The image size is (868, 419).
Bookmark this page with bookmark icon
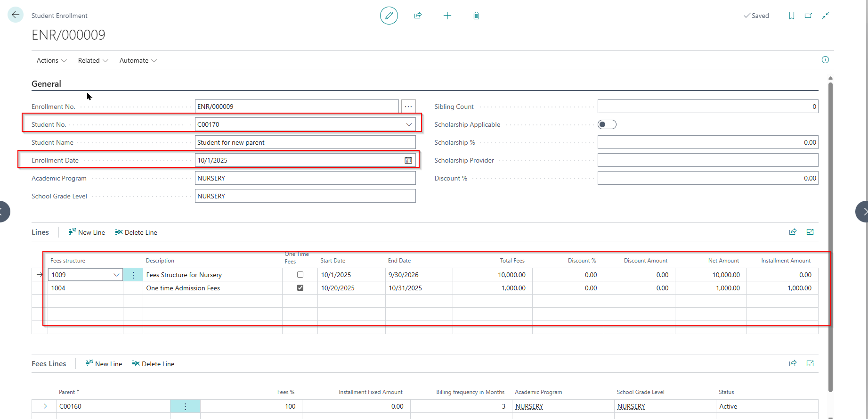pos(791,16)
